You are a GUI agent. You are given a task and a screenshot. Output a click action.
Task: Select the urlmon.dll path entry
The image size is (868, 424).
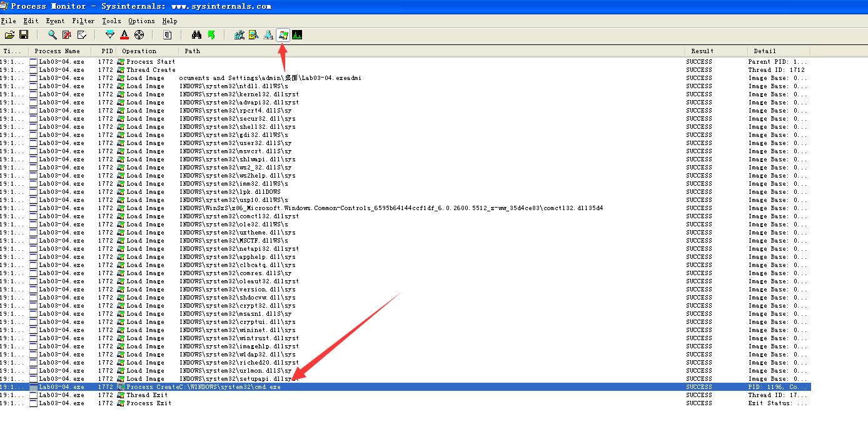coord(235,371)
